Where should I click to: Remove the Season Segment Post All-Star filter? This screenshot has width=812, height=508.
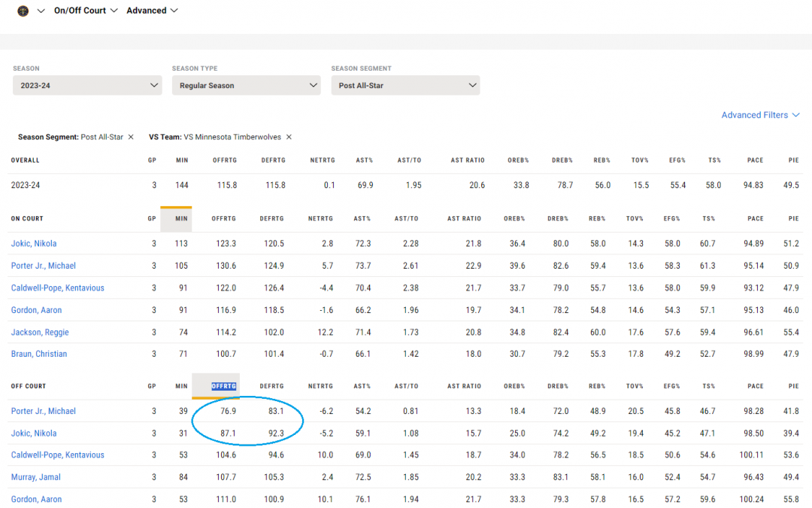131,137
